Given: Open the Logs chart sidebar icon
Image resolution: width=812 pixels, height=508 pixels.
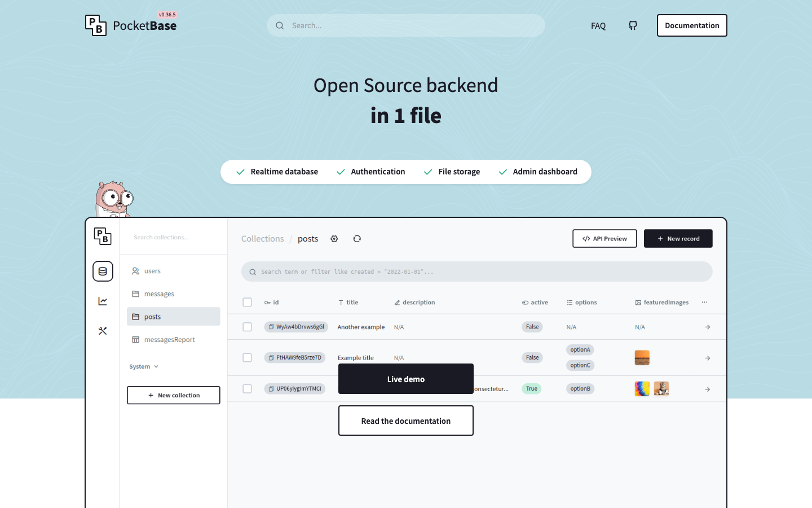Looking at the screenshot, I should pyautogui.click(x=103, y=301).
